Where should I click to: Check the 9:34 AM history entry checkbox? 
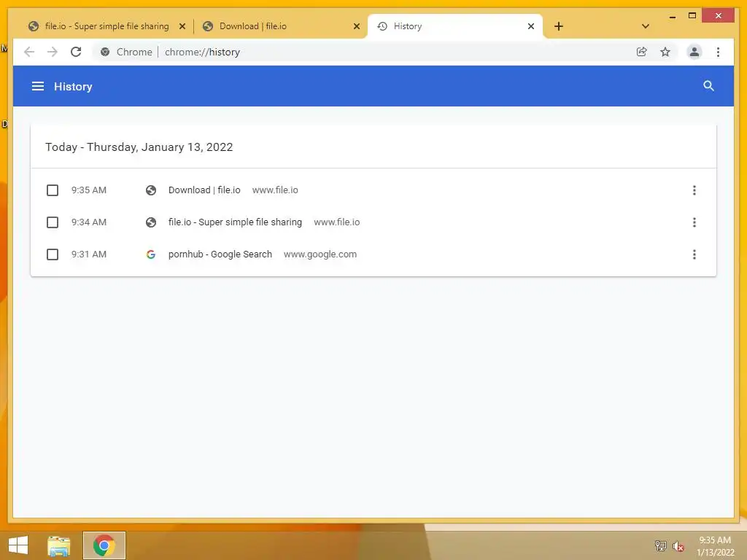pyautogui.click(x=53, y=222)
